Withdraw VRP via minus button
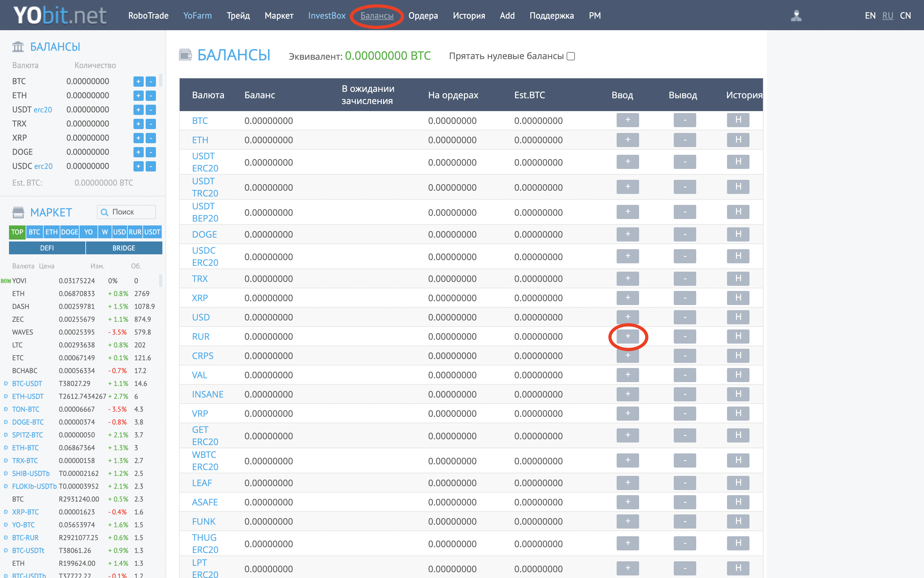 click(x=685, y=413)
